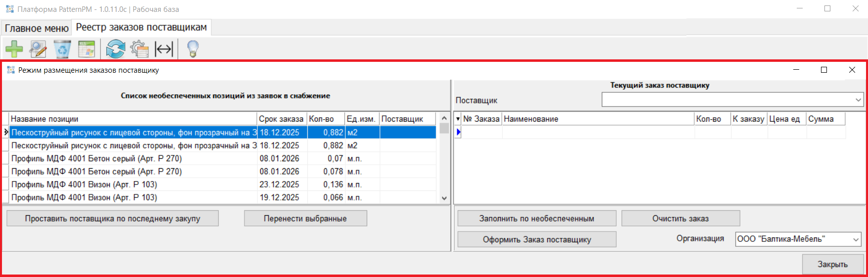Open the view/edit record icon
This screenshot has height=277, width=868.
tap(38, 49)
